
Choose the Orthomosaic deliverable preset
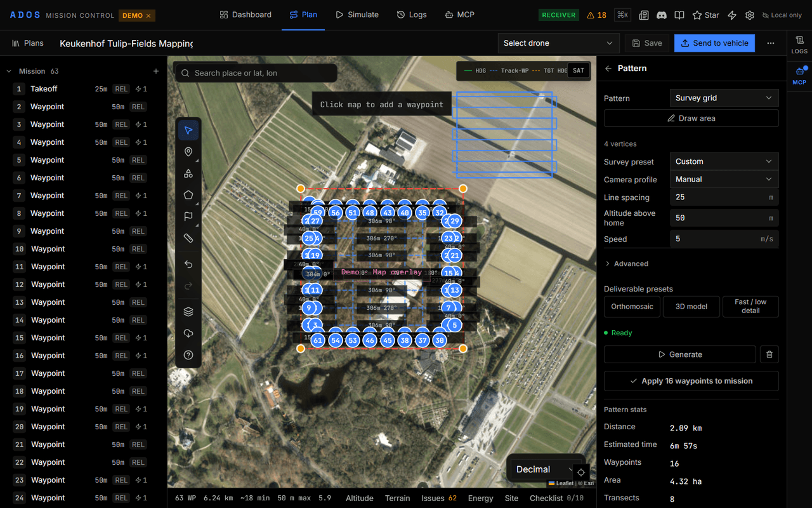[x=632, y=307]
